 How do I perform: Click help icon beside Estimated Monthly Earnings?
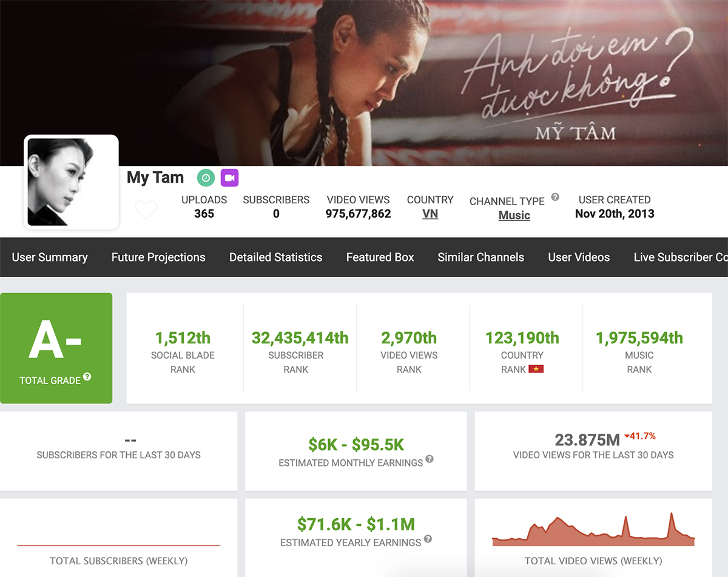430,459
